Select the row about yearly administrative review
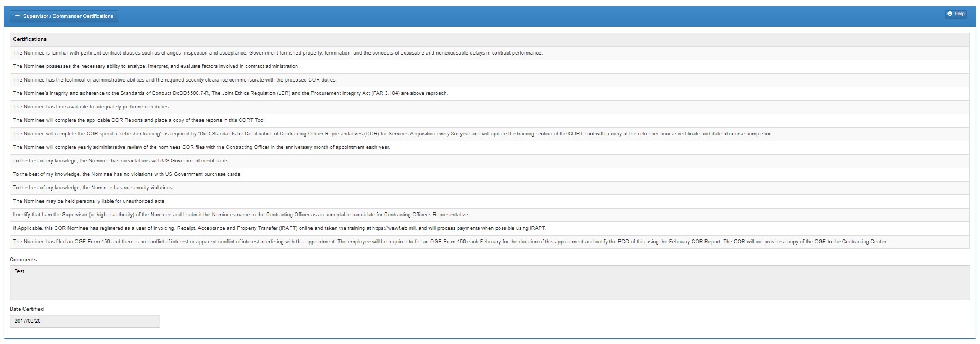 [201, 147]
